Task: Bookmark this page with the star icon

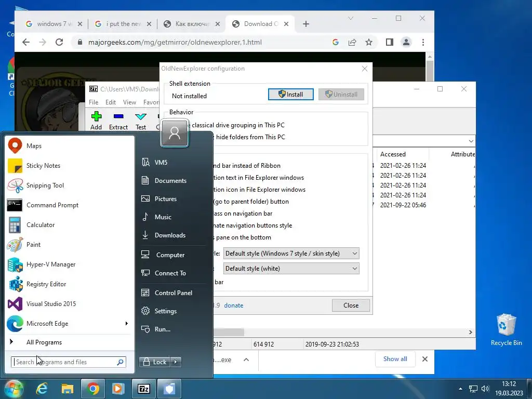Action: (369, 42)
